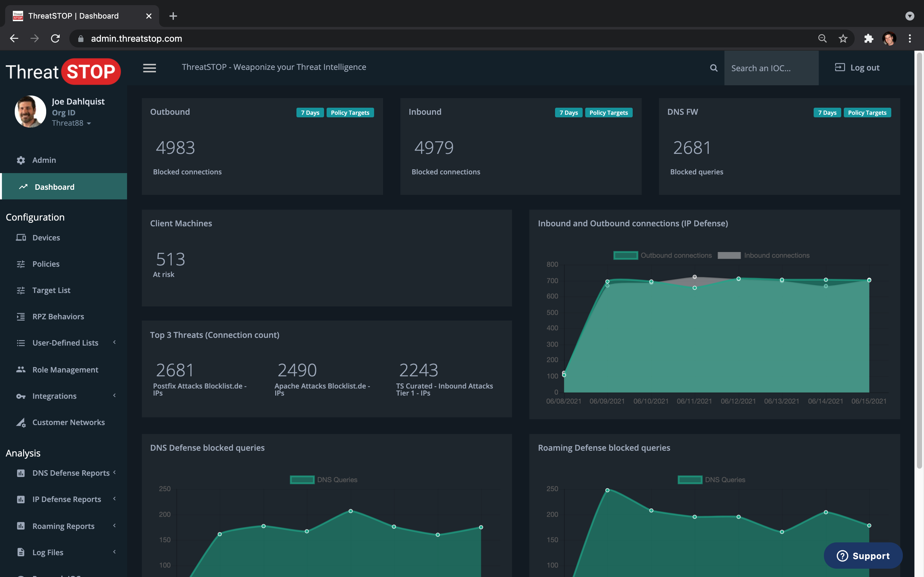
Task: Click the browser extensions puzzle icon
Action: click(x=868, y=38)
